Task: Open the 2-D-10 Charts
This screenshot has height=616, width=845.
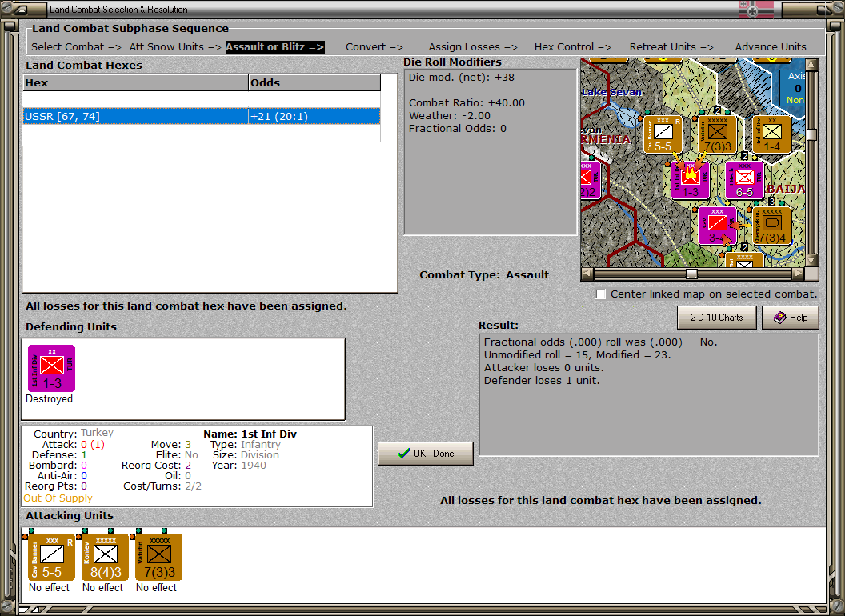Action: click(717, 318)
